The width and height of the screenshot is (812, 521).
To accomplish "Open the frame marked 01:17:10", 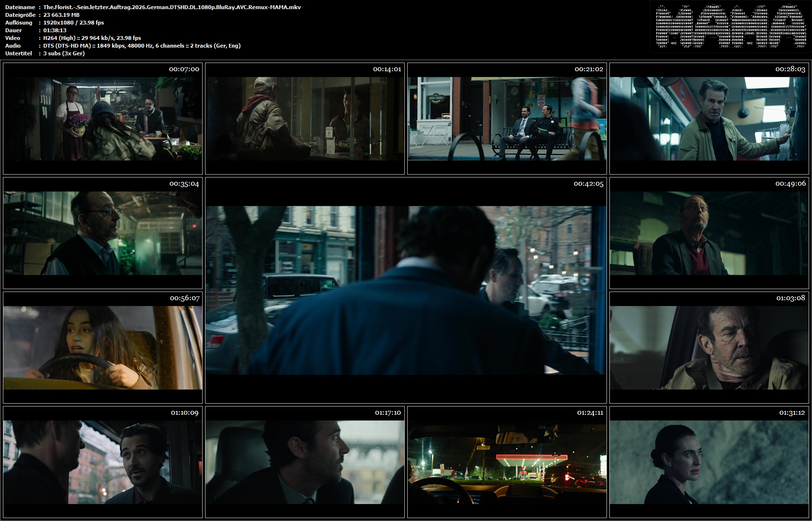I will [305, 462].
